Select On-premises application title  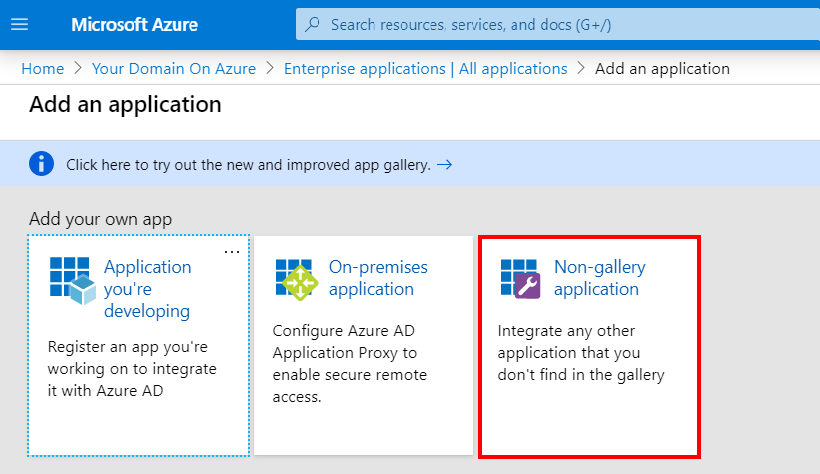pyautogui.click(x=378, y=278)
